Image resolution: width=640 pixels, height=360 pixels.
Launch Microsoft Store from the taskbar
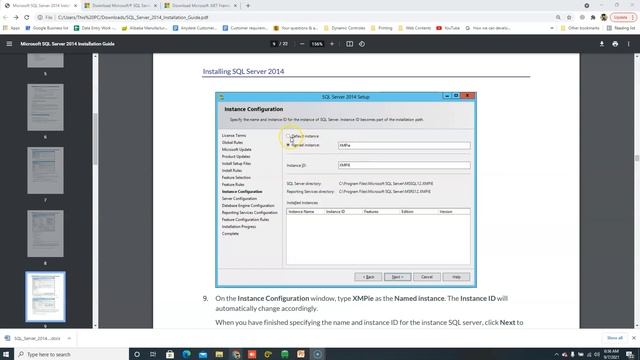[x=170, y=354]
